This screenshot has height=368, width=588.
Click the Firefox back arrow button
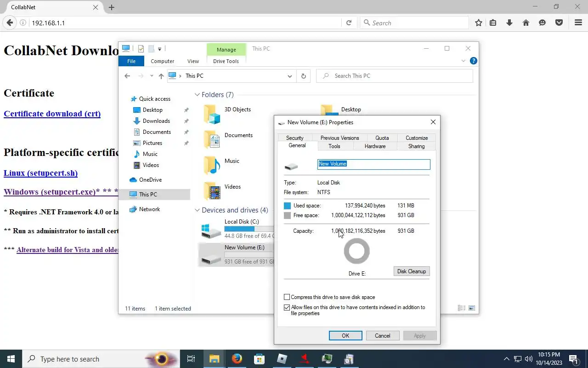coord(10,23)
